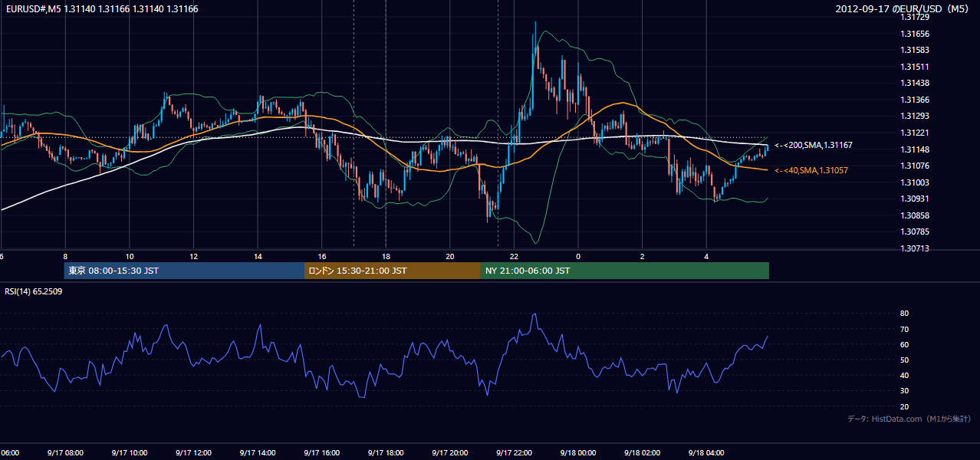The image size is (980, 460).
Task: Click the 9/18 04:00 time axis label
Action: tap(706, 452)
